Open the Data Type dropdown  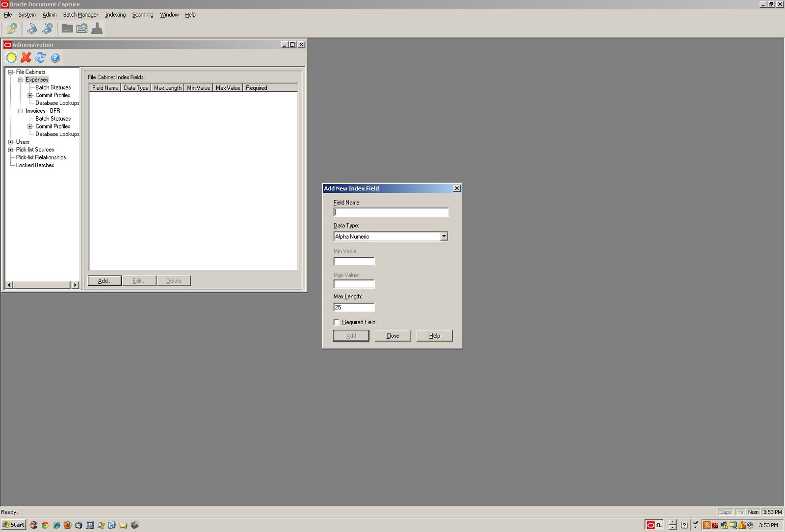point(445,236)
